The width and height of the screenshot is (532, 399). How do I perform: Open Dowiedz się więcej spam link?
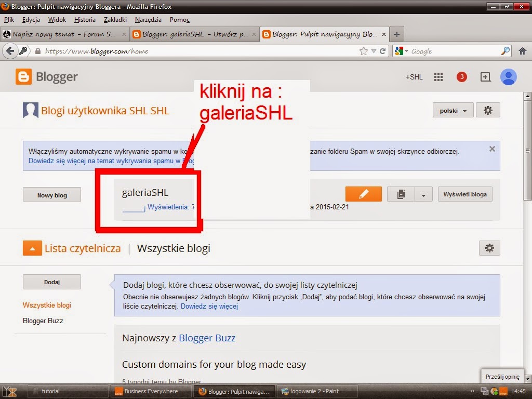[x=111, y=161]
